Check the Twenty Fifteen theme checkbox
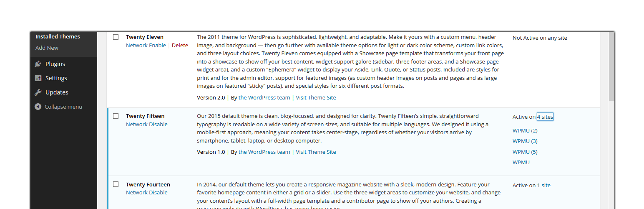Image resolution: width=644 pixels, height=209 pixels. pyautogui.click(x=116, y=116)
